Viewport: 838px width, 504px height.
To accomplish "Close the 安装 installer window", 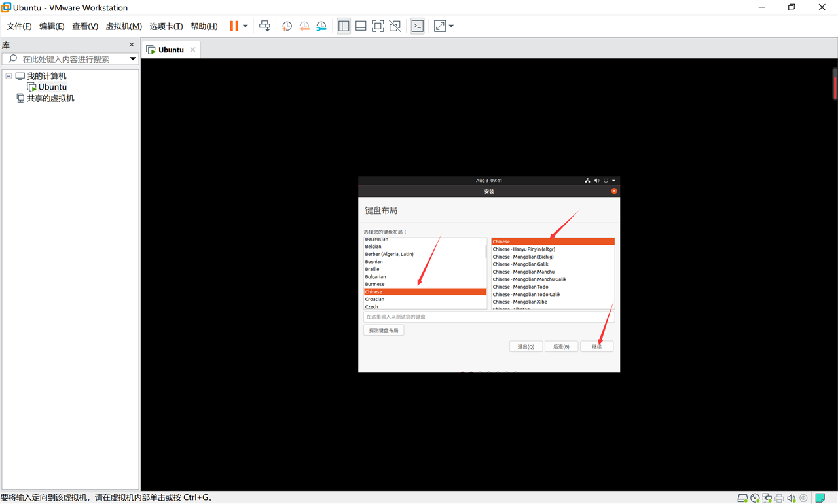I will point(614,191).
